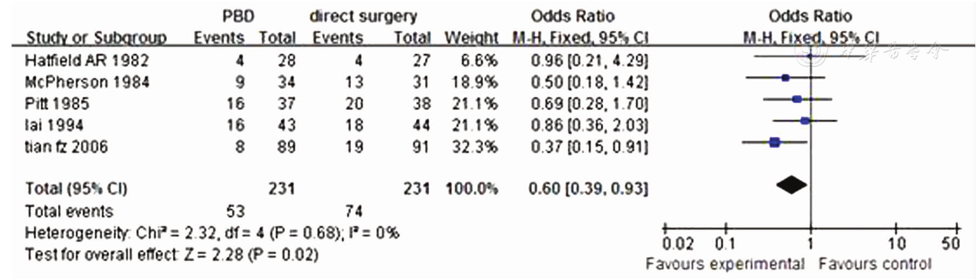This screenshot has height=279, width=980.
Task: Click the 32.3% weight value
Action: [x=474, y=147]
